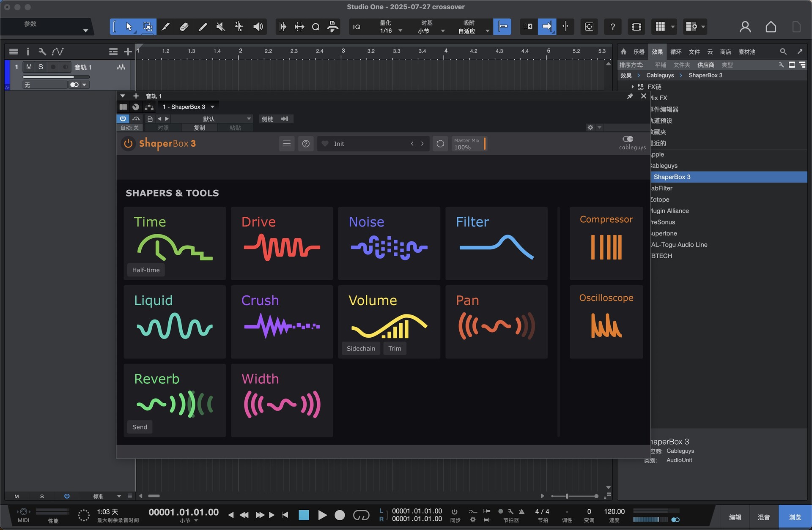Pick the Paint (pencil) tool
Viewport: 812px width, 530px height.
[203, 27]
